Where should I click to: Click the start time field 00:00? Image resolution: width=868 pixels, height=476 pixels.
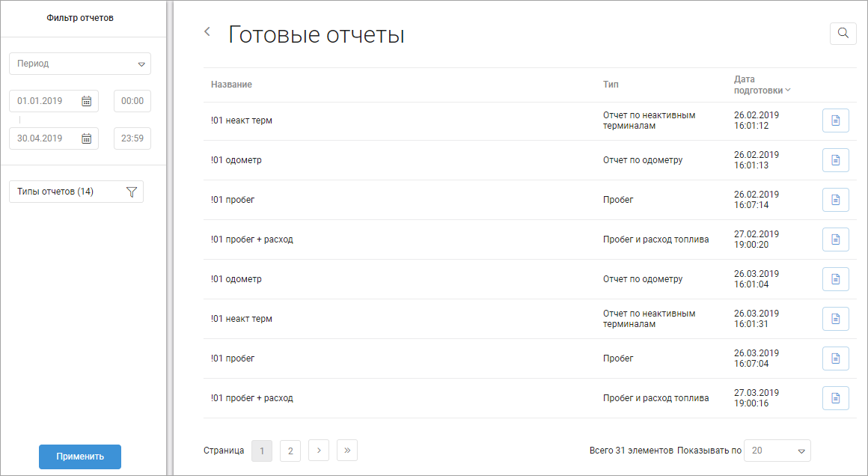[132, 101]
